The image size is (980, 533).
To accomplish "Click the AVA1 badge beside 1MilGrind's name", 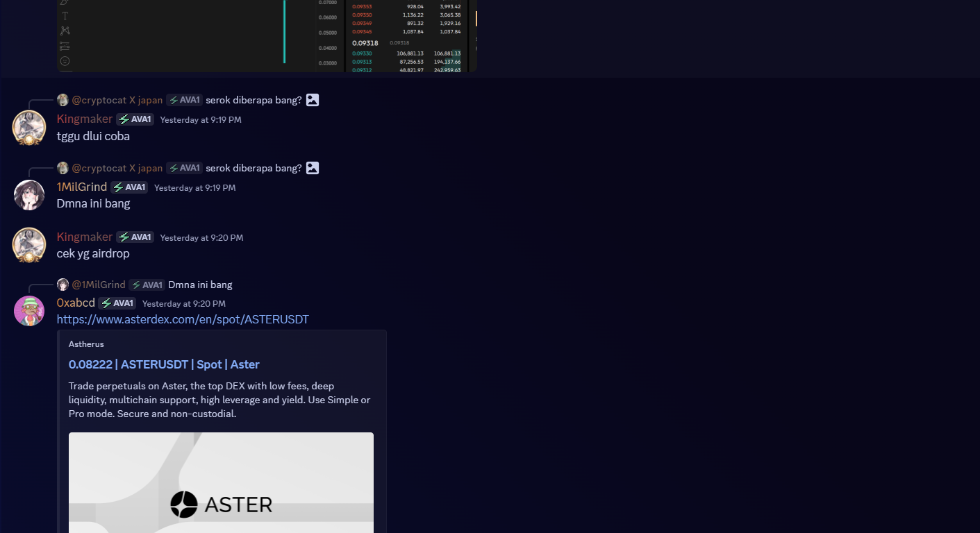I will point(129,187).
